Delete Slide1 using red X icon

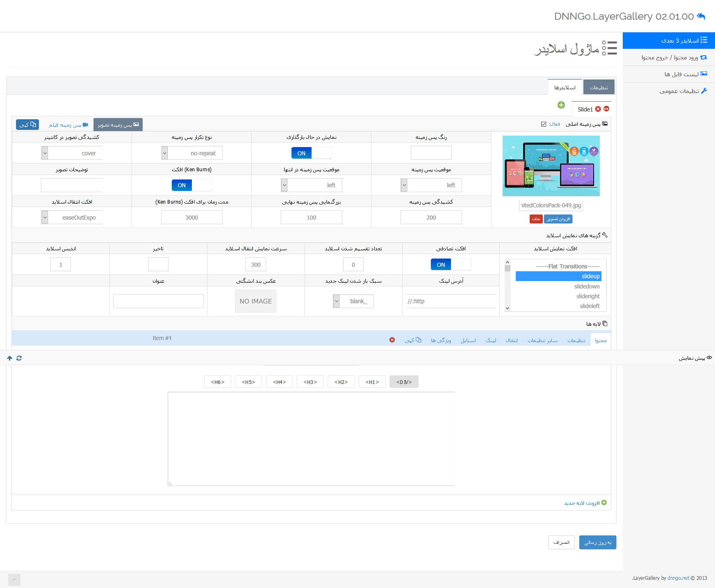tap(598, 109)
